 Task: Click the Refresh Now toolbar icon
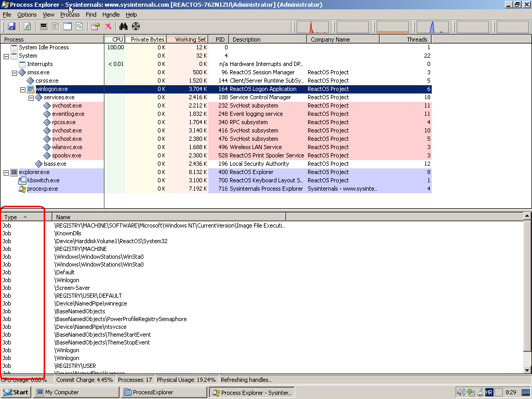click(x=27, y=26)
